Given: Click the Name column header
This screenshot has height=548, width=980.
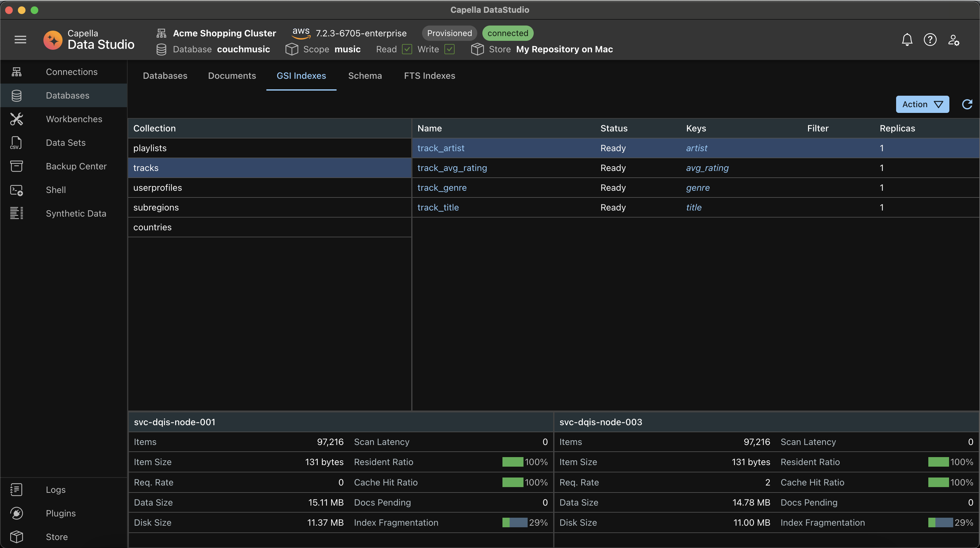Looking at the screenshot, I should [x=429, y=128].
